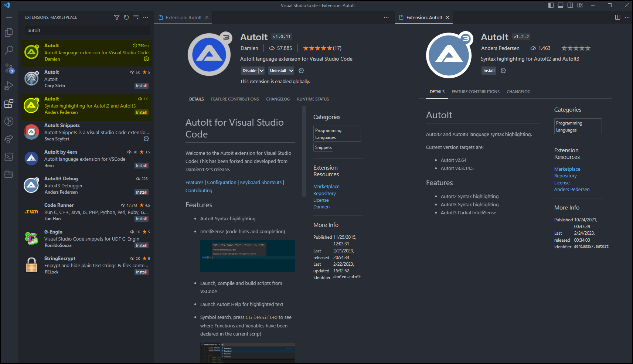Refresh the extensions list with the reload icon
Screen dimensions: 633x364
[x=126, y=17]
